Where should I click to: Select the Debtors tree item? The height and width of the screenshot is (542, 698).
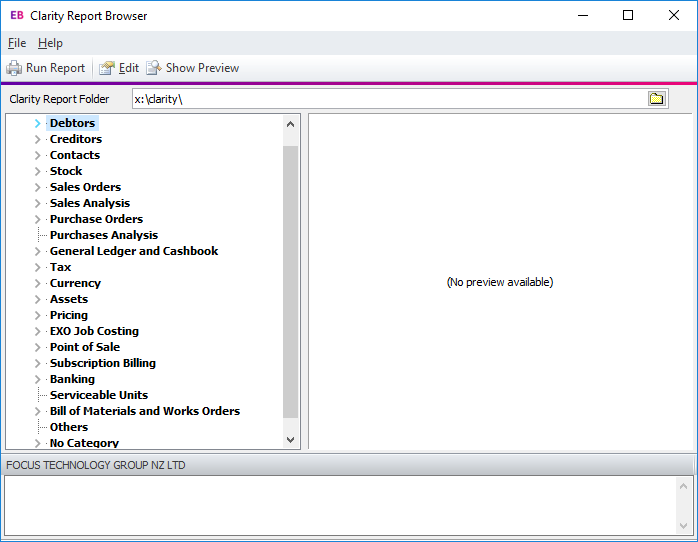point(72,123)
